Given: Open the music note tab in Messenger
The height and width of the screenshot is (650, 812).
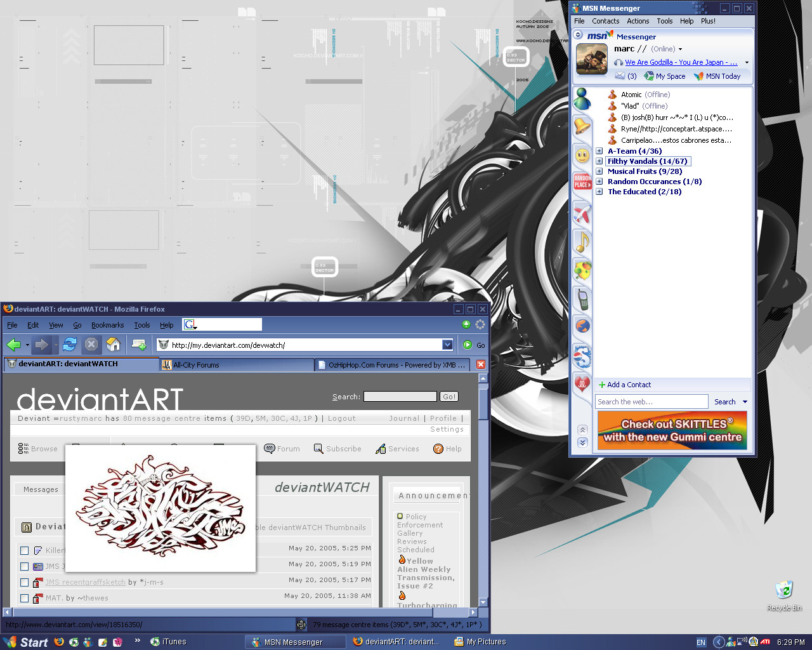Looking at the screenshot, I should [582, 241].
